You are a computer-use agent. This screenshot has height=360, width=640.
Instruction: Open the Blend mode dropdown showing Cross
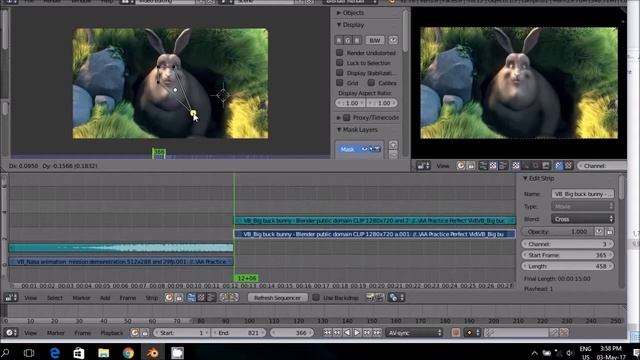click(x=582, y=219)
